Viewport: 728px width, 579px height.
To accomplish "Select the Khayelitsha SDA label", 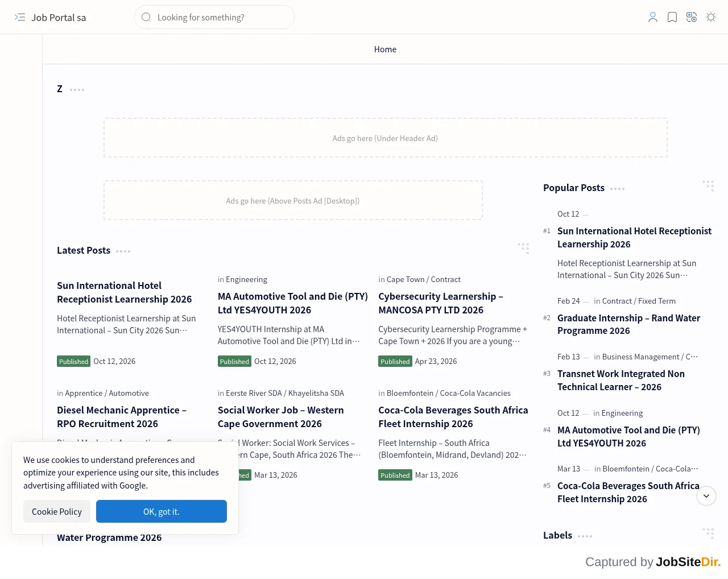I will 316,393.
